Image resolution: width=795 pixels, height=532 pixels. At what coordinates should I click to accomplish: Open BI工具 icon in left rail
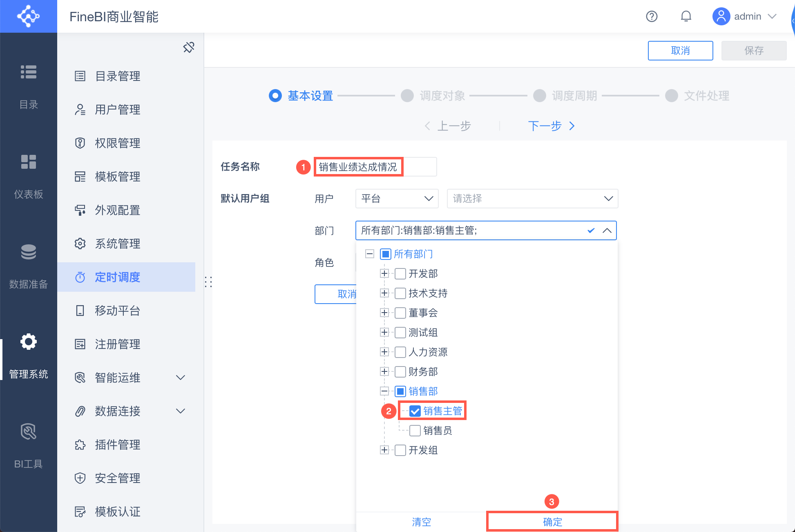pos(28,432)
